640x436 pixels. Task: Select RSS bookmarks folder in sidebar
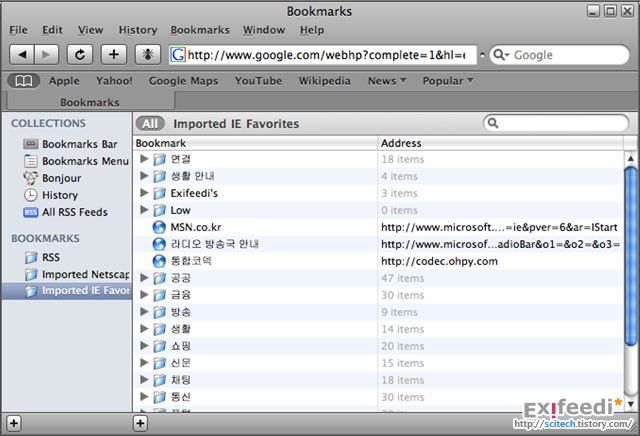pos(42,258)
